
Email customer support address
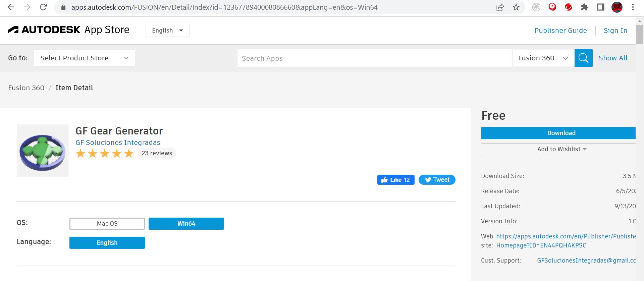tap(586, 261)
